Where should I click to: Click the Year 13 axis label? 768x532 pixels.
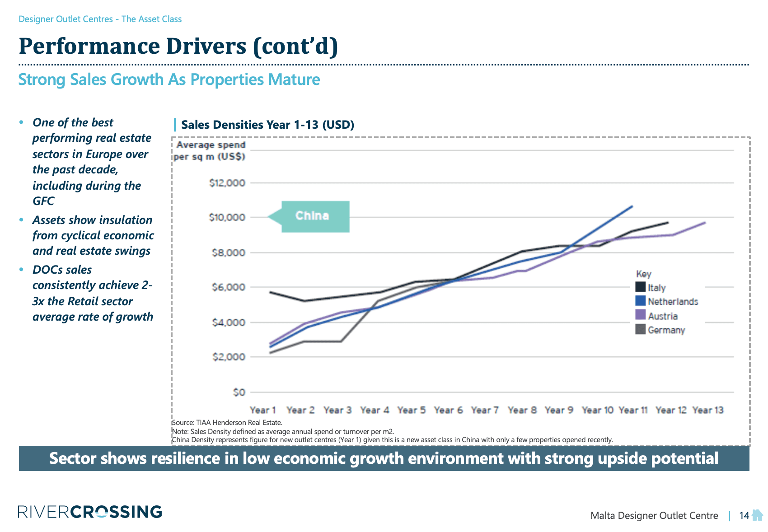click(x=707, y=410)
